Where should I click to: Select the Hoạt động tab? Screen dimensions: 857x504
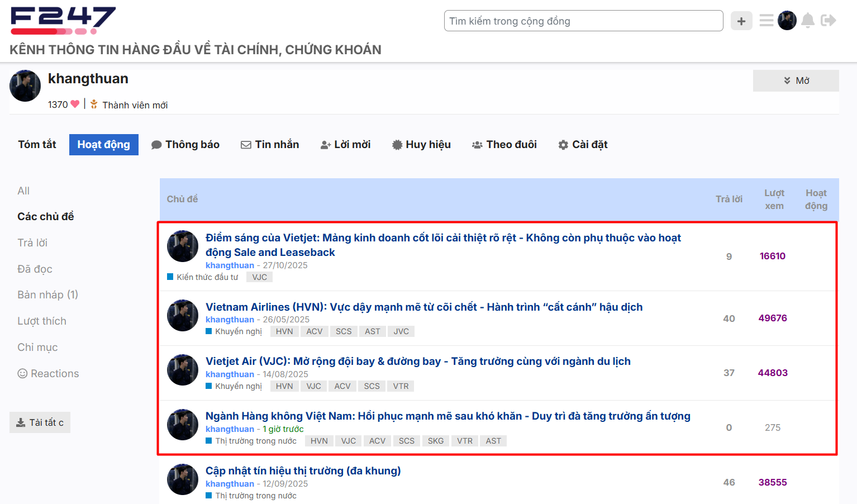104,145
